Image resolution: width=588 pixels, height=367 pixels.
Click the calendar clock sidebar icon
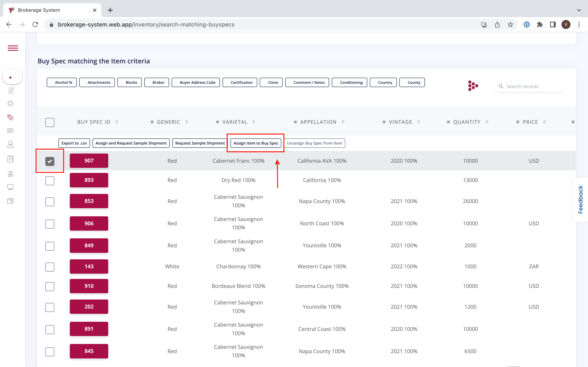[x=10, y=201]
